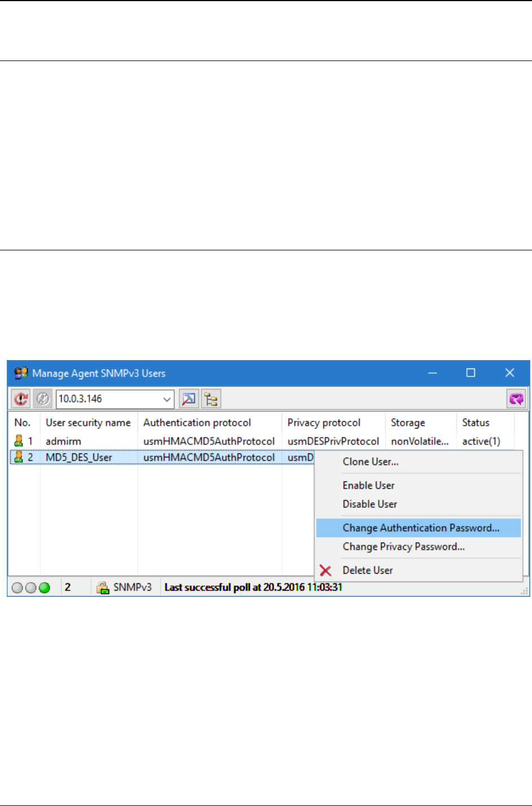Click the window resize grip at corner

click(524, 591)
